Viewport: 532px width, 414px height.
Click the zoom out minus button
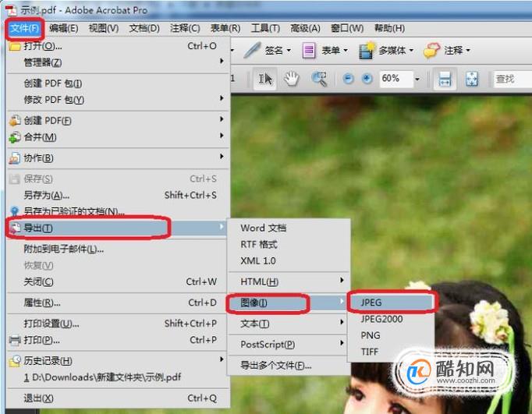pos(348,79)
